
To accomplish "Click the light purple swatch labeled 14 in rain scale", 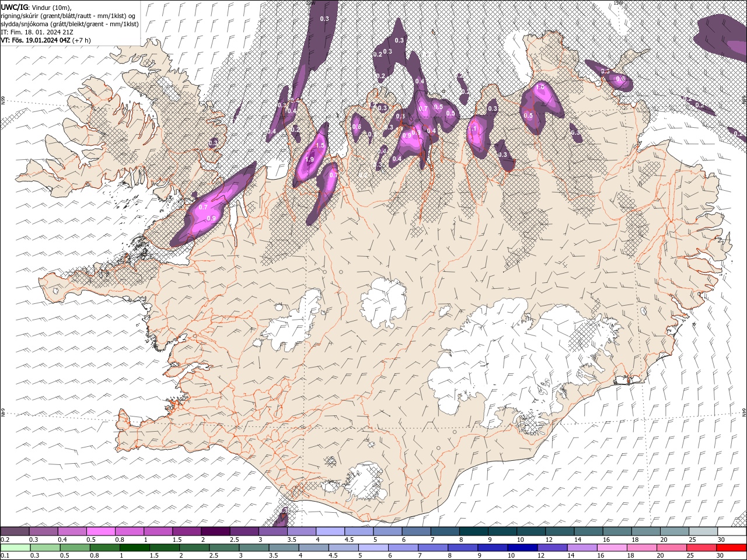I will 581,548.
